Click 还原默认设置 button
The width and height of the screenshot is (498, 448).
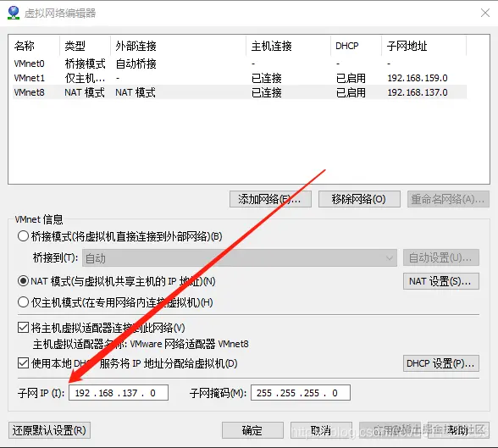tap(49, 430)
